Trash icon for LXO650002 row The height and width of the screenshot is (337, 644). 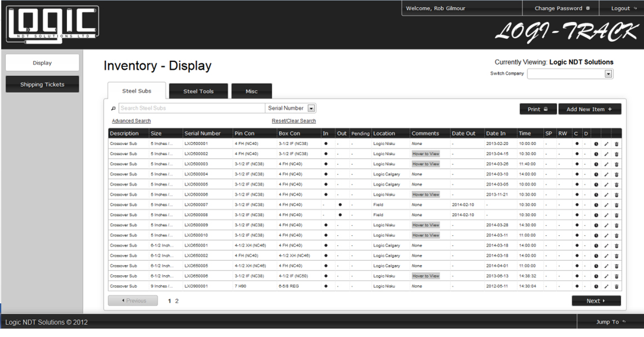616,256
